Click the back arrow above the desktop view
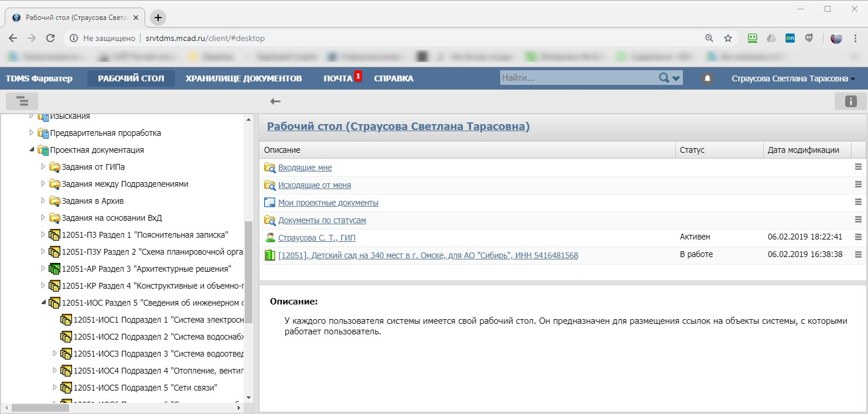 [275, 101]
